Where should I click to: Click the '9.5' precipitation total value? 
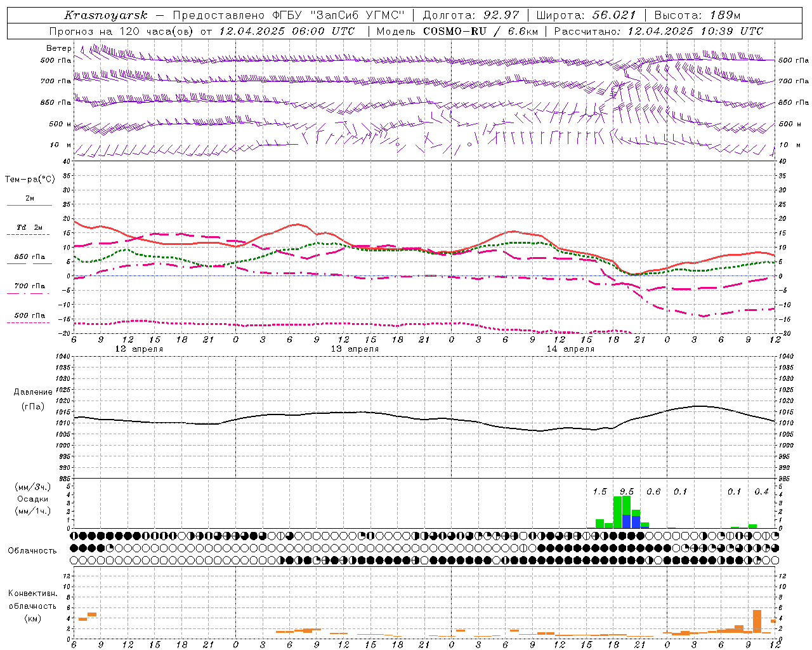[627, 491]
